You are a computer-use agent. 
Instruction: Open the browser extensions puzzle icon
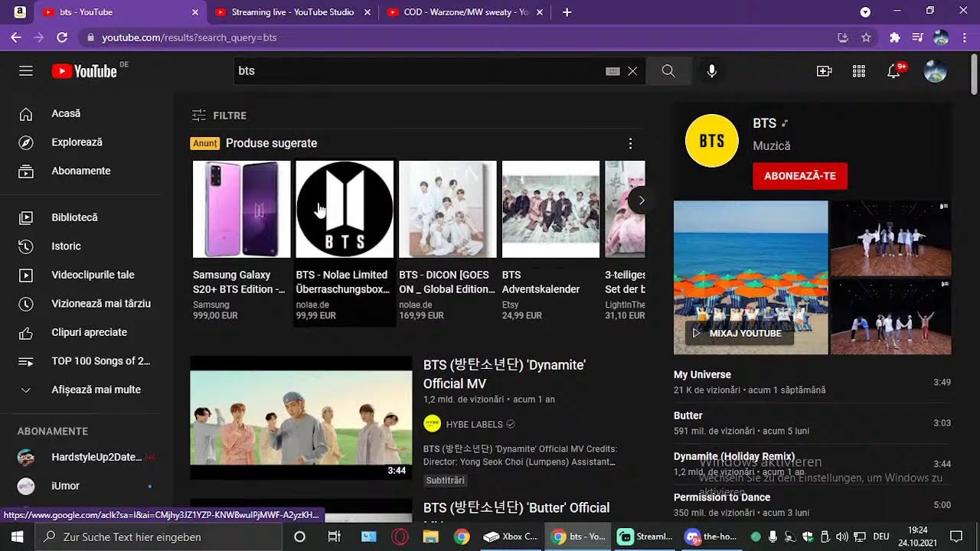894,37
